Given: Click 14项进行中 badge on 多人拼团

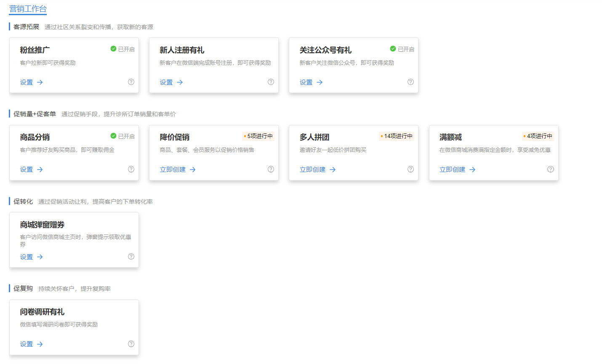Looking at the screenshot, I should [x=397, y=136].
